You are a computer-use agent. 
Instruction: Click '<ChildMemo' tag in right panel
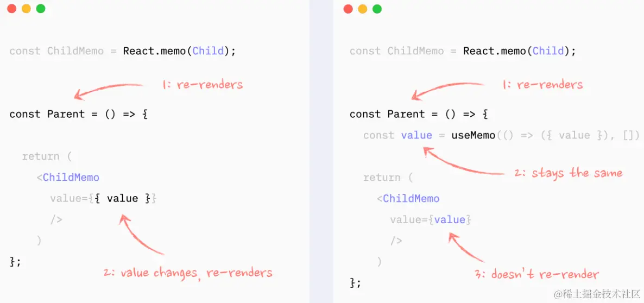point(408,199)
